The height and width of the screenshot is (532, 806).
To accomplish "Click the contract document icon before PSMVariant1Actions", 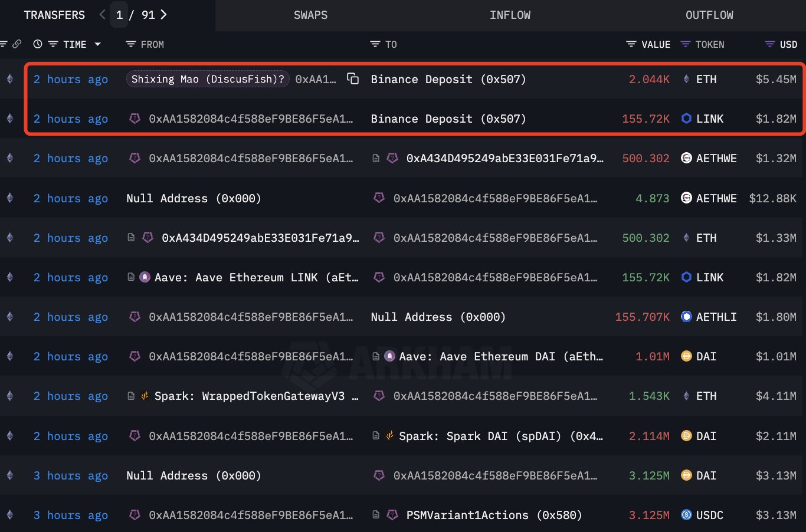I will pos(376,515).
